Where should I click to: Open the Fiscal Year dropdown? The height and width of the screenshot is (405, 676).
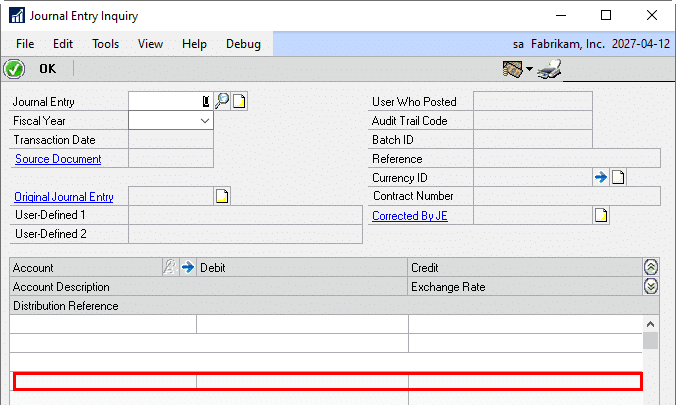205,121
